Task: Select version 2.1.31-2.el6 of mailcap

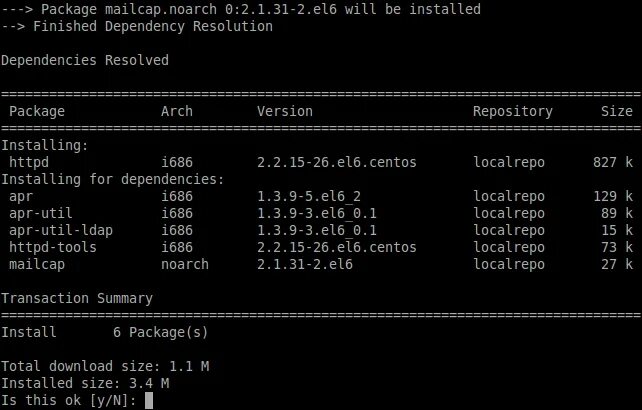Action: (x=305, y=264)
